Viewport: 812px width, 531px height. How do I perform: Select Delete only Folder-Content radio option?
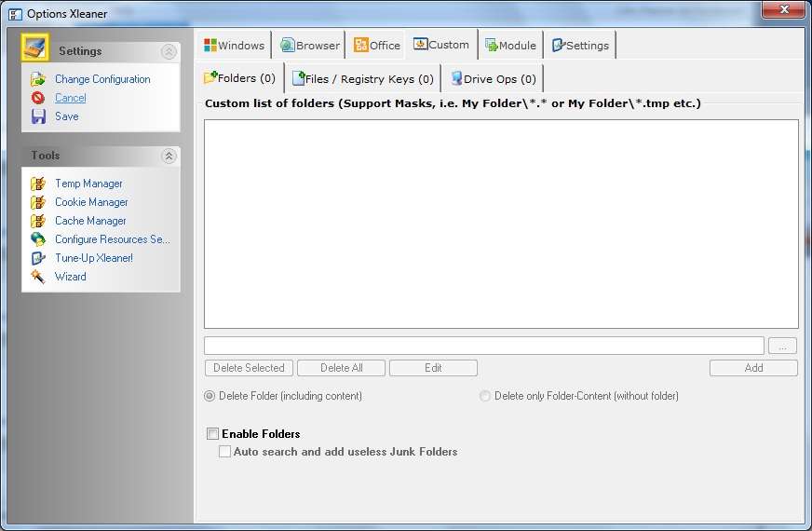click(x=485, y=396)
